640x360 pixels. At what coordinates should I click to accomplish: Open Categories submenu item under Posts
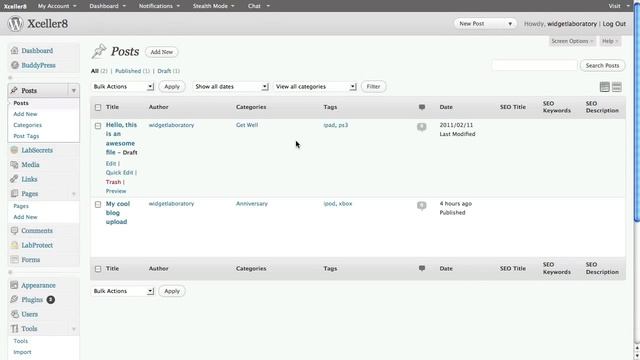pyautogui.click(x=27, y=125)
